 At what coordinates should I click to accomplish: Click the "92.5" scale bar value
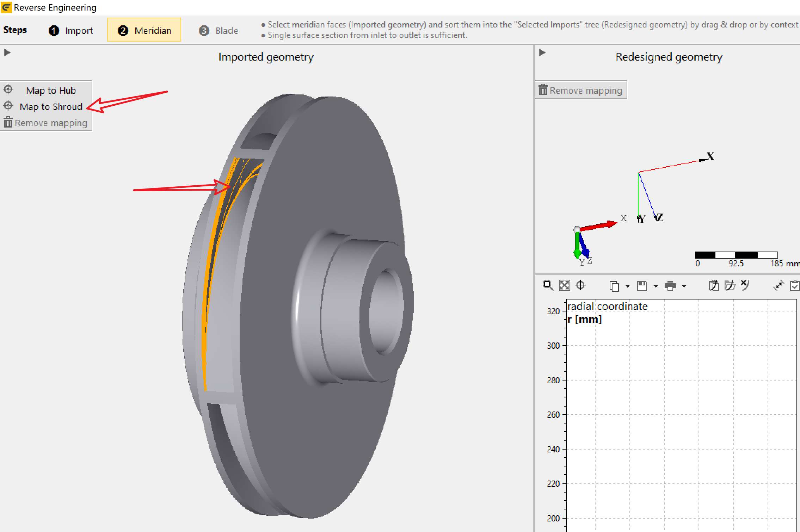[736, 264]
